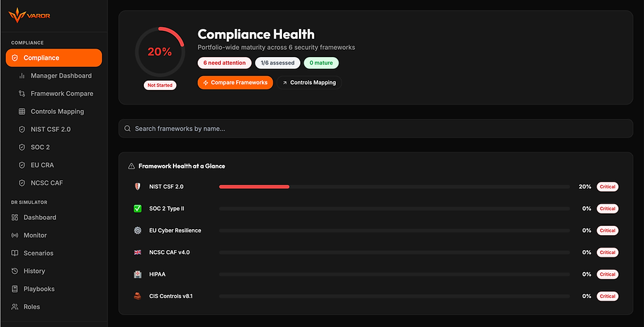Click the Compare Frameworks button
The width and height of the screenshot is (644, 327).
pyautogui.click(x=235, y=83)
